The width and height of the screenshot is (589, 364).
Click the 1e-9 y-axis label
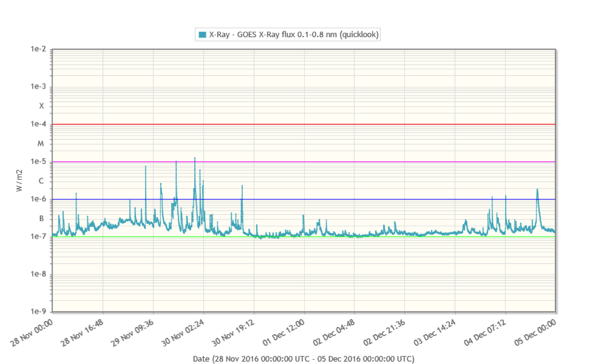(x=38, y=311)
